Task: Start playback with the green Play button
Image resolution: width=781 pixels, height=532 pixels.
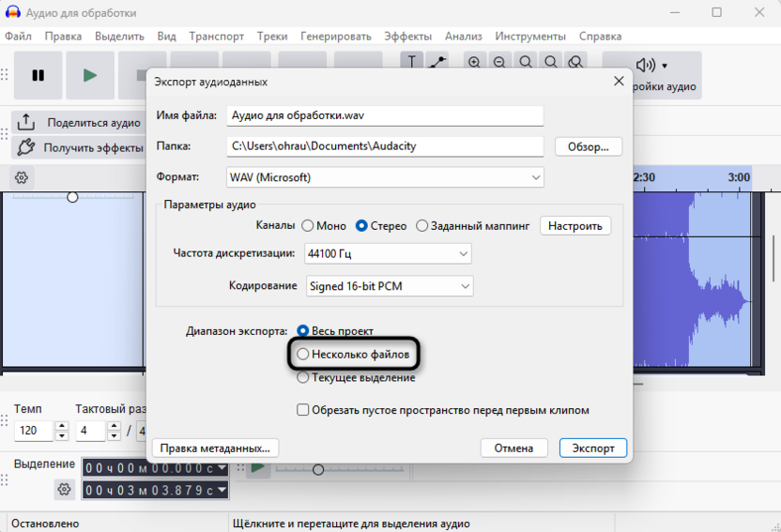Action: coord(90,75)
